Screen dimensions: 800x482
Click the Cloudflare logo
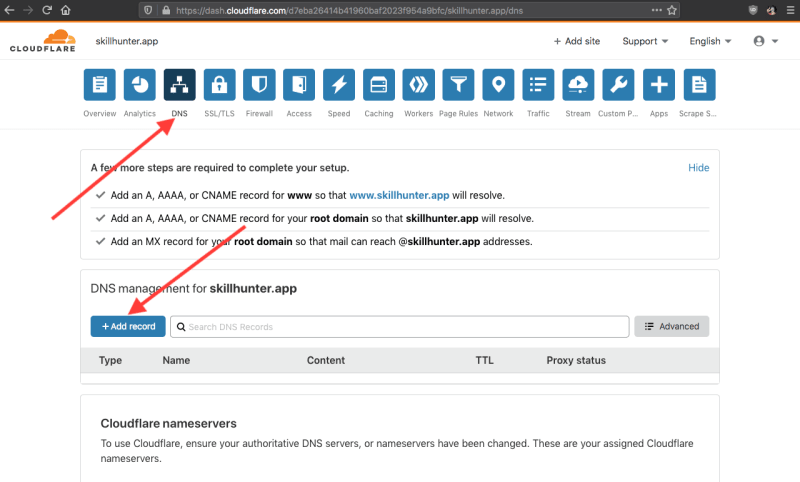(43, 41)
